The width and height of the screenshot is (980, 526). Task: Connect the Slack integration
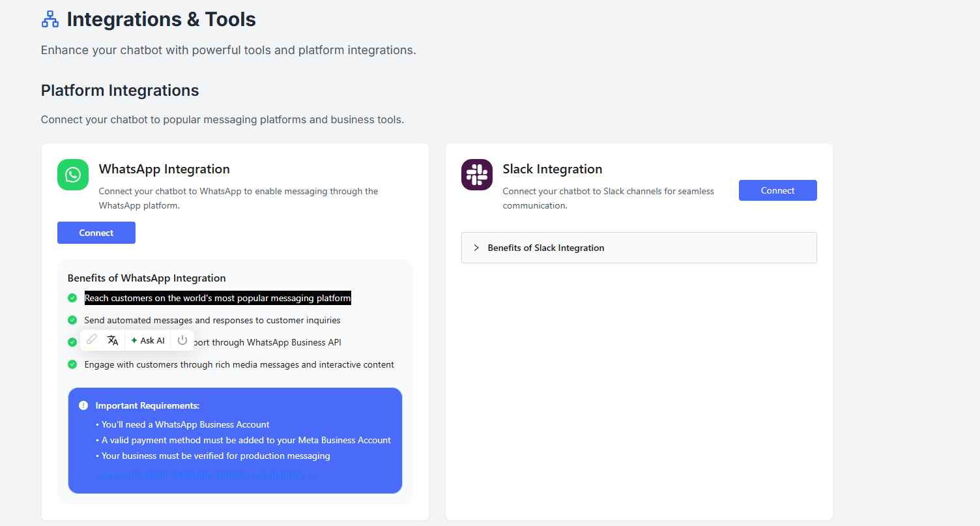777,190
